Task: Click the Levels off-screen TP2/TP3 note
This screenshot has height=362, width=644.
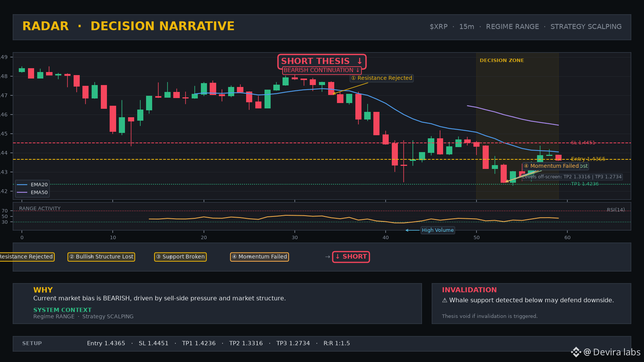Action: pos(572,177)
